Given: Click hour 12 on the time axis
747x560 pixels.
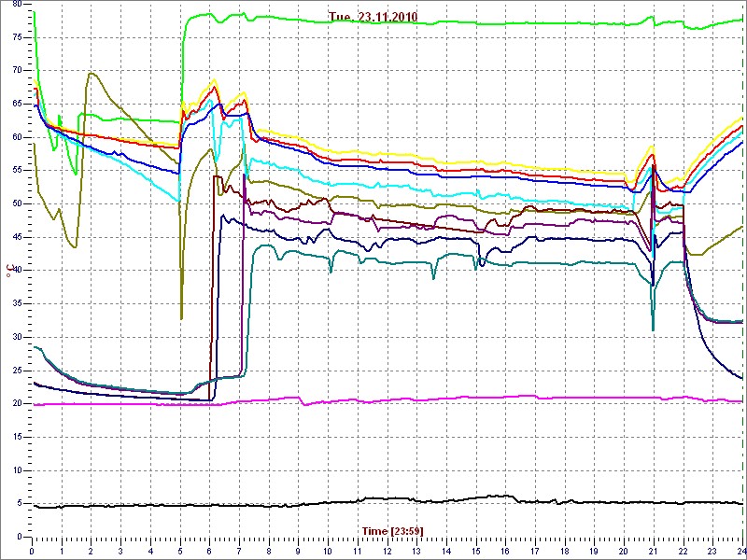Looking at the screenshot, I should (x=387, y=551).
